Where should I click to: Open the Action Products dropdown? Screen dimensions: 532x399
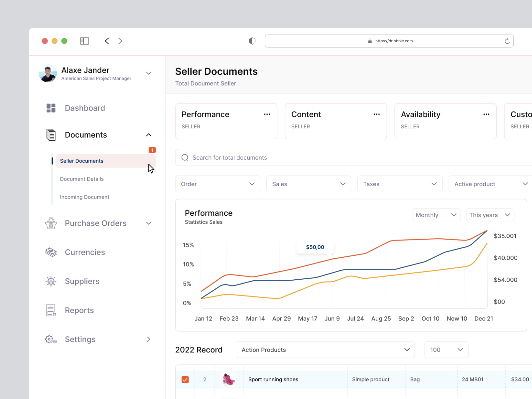click(325, 349)
